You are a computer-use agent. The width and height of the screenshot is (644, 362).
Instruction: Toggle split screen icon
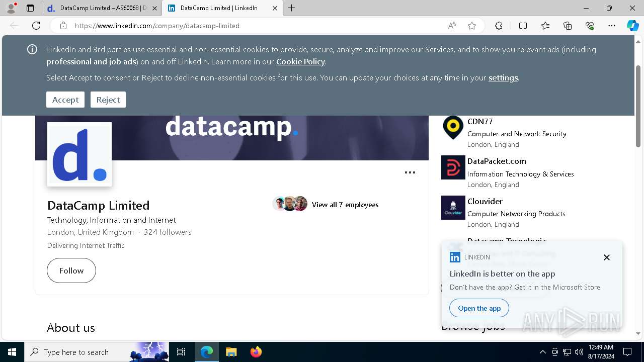pyautogui.click(x=523, y=26)
